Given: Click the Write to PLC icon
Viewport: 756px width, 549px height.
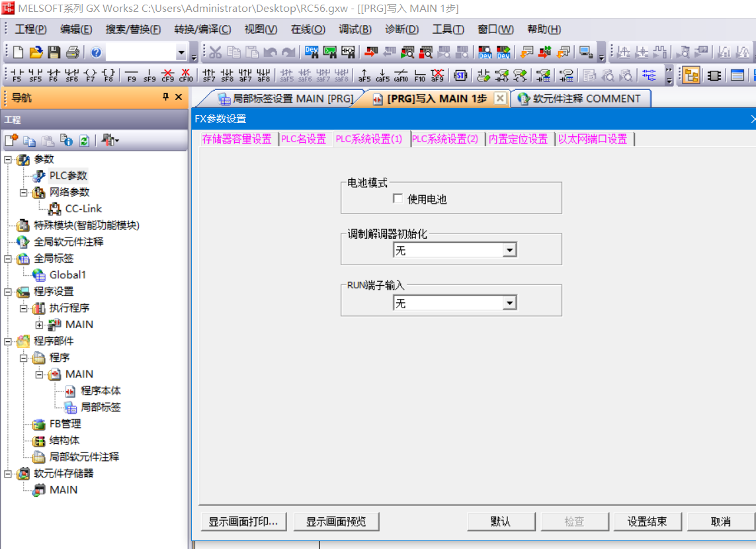Looking at the screenshot, I should click(370, 52).
